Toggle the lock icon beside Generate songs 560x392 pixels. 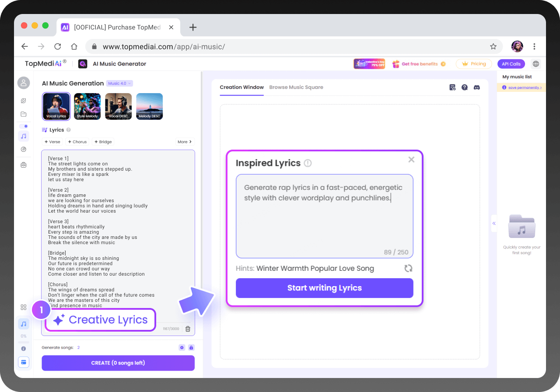click(x=191, y=347)
